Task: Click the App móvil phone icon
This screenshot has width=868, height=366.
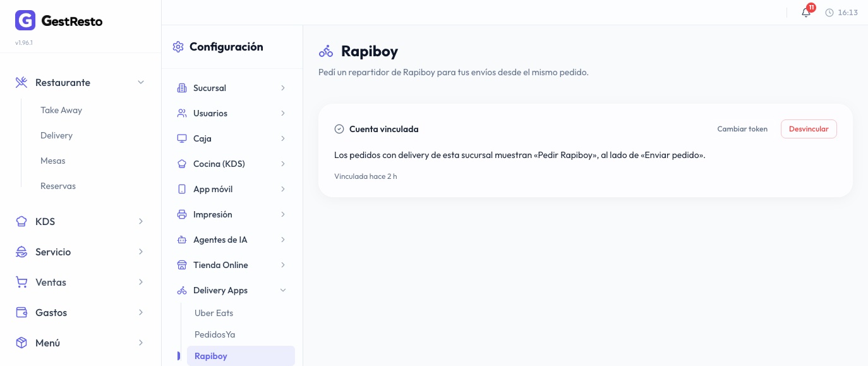Action: tap(182, 189)
